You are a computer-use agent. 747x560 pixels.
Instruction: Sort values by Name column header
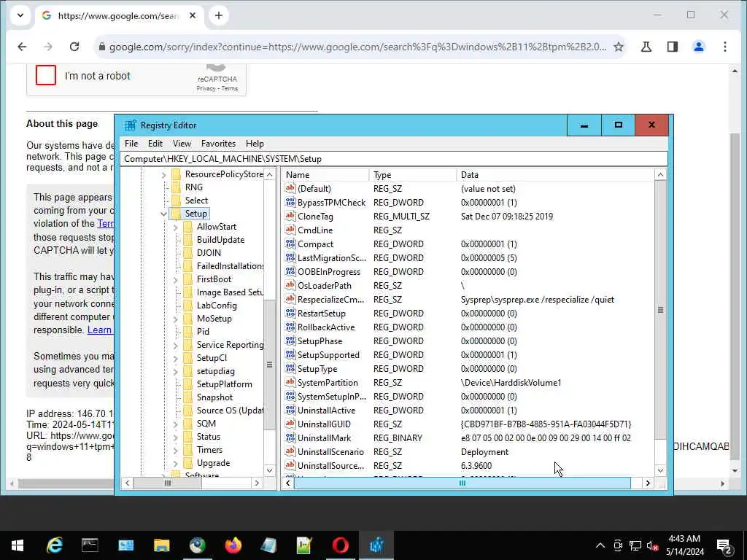(325, 175)
